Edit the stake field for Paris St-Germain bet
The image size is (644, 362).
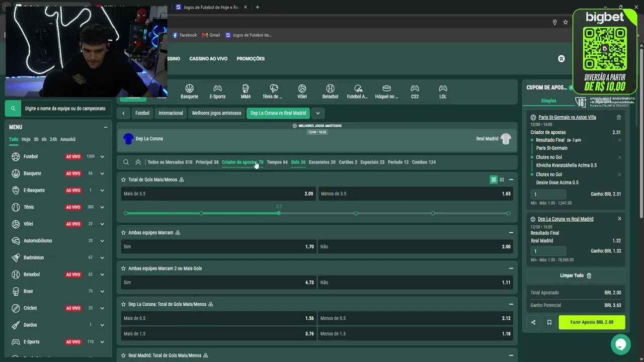[x=548, y=194]
